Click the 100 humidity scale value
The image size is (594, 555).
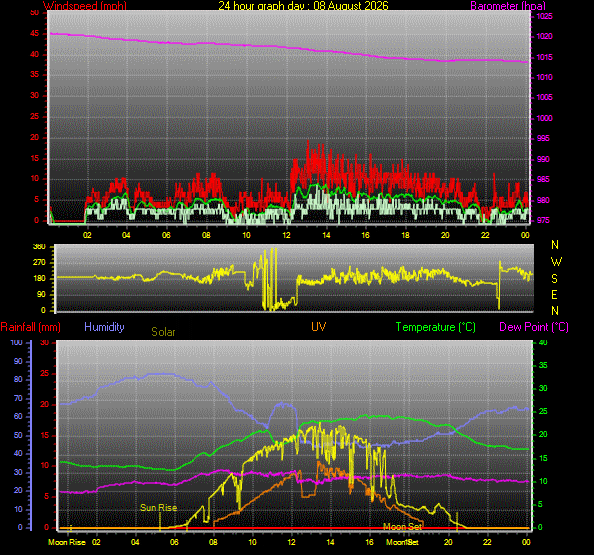[x=17, y=342]
